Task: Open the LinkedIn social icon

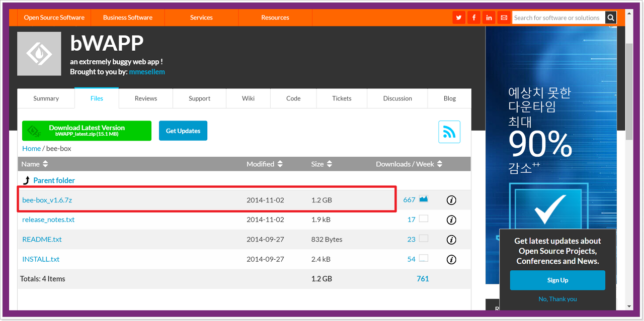Action: pos(489,18)
